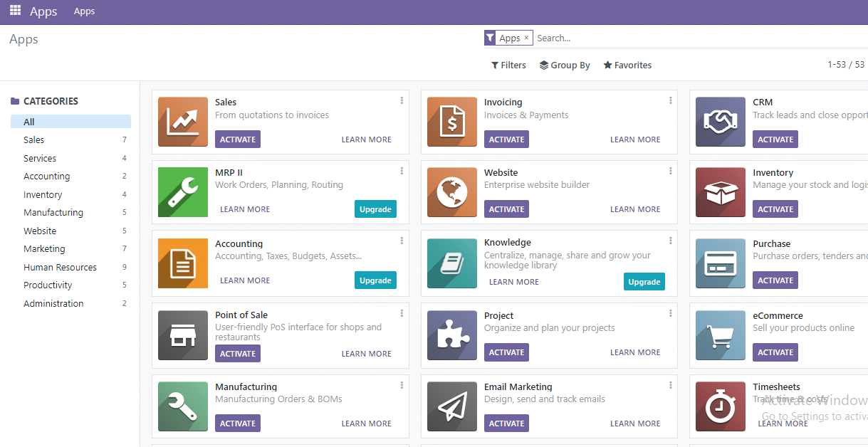Open the Apps menu in the navbar
This screenshot has height=447, width=868.
tap(84, 11)
